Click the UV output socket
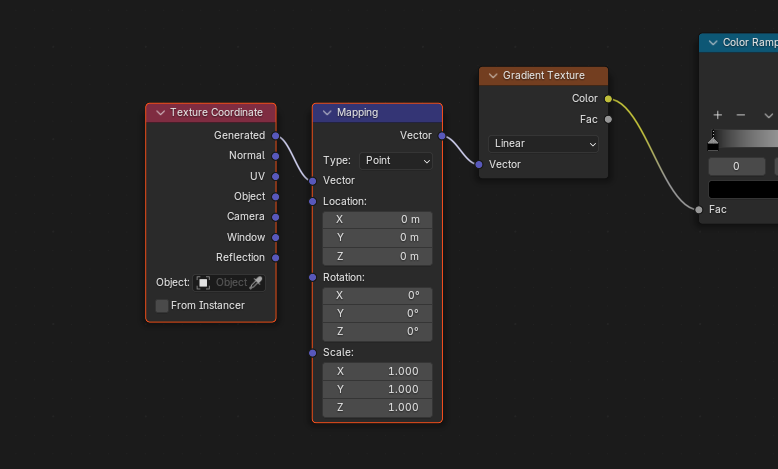This screenshot has width=778, height=469. tap(275, 176)
